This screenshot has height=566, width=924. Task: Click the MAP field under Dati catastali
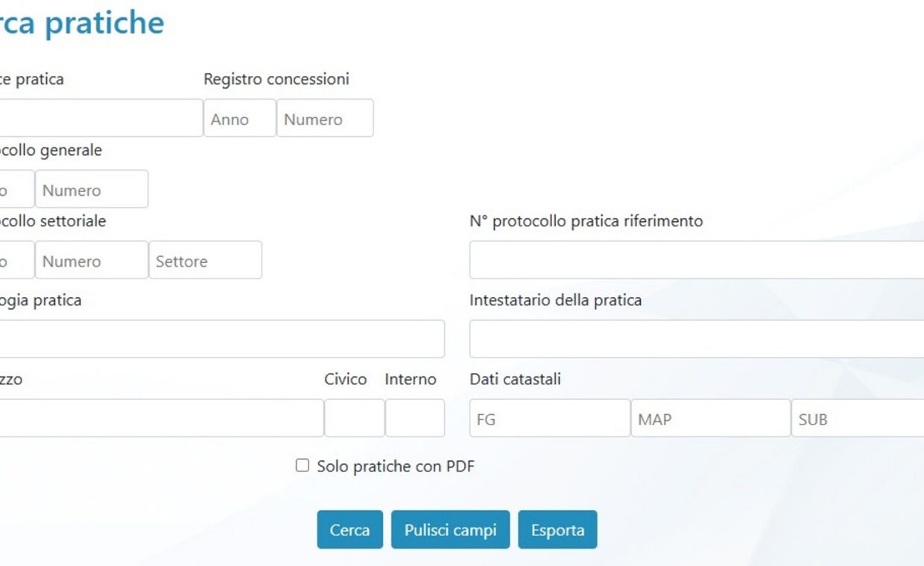click(x=709, y=418)
